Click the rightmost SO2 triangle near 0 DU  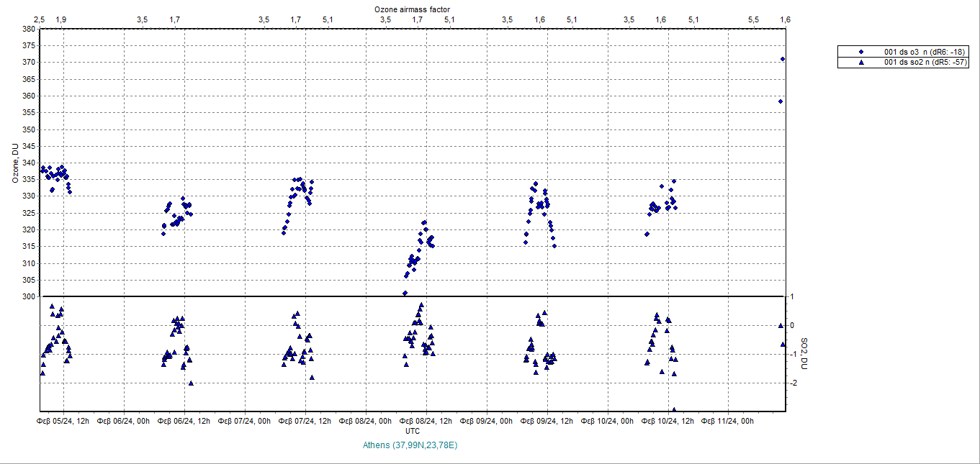[781, 326]
